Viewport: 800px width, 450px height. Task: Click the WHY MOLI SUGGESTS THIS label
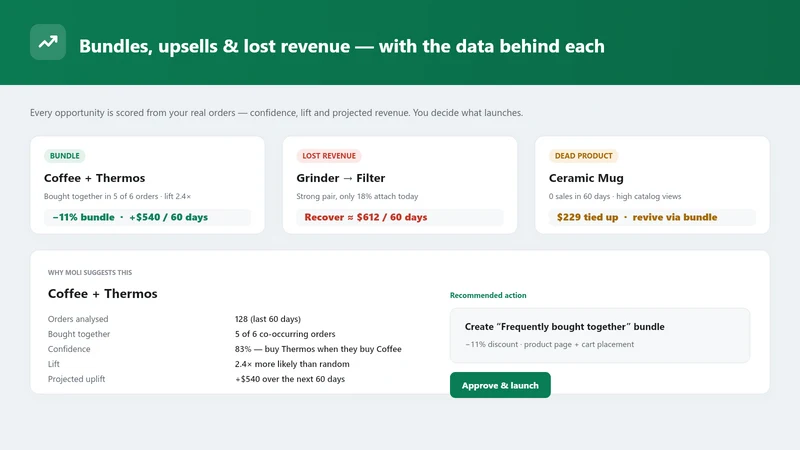click(90, 272)
